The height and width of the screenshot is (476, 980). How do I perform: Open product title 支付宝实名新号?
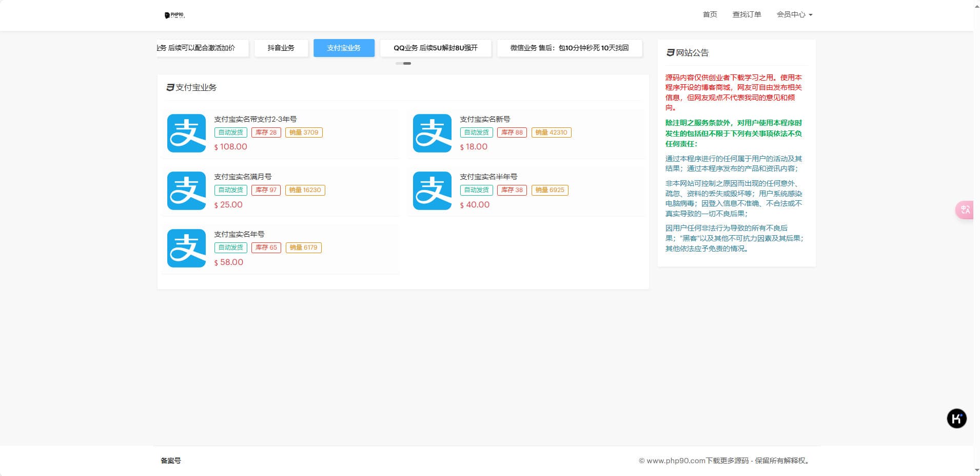[485, 119]
